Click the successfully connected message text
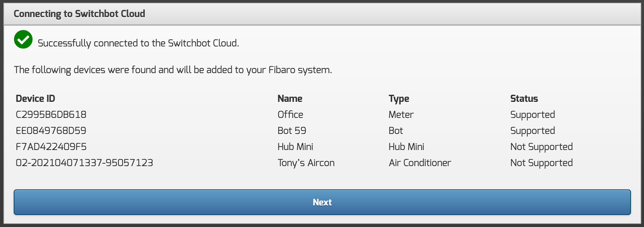 point(138,43)
